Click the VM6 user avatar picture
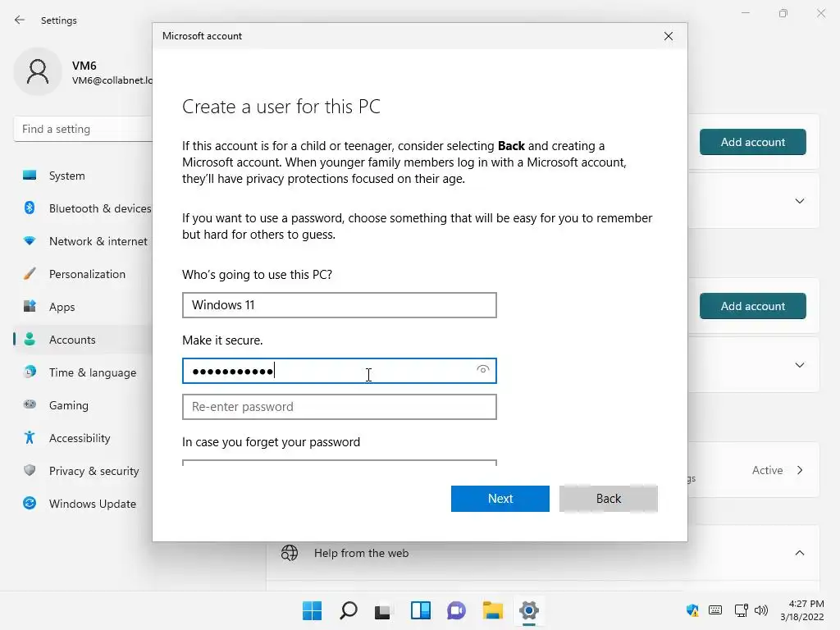 point(38,72)
